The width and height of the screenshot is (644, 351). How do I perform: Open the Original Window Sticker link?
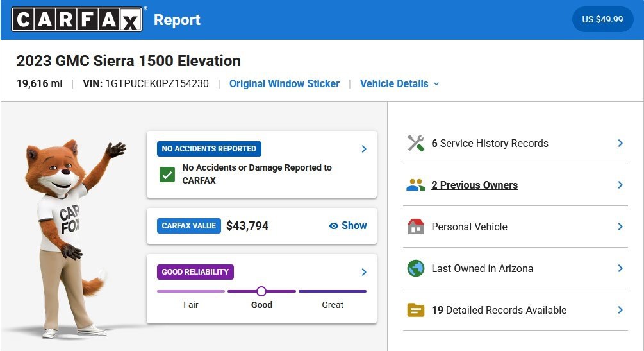(x=285, y=83)
